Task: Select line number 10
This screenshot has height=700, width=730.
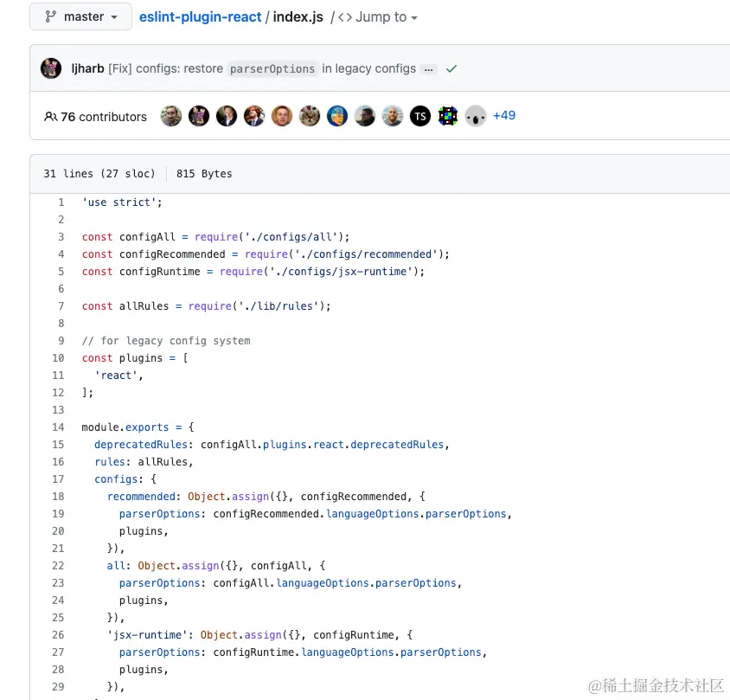Action: coord(58,358)
